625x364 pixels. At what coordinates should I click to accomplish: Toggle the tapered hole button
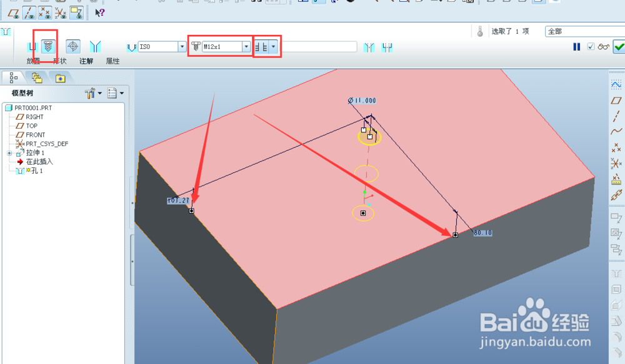[x=95, y=47]
